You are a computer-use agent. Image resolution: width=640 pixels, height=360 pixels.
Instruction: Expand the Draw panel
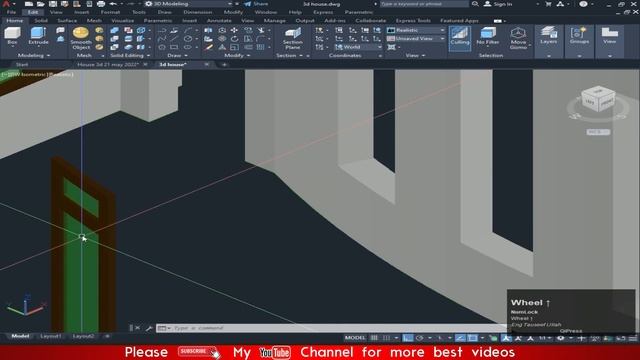(x=178, y=55)
